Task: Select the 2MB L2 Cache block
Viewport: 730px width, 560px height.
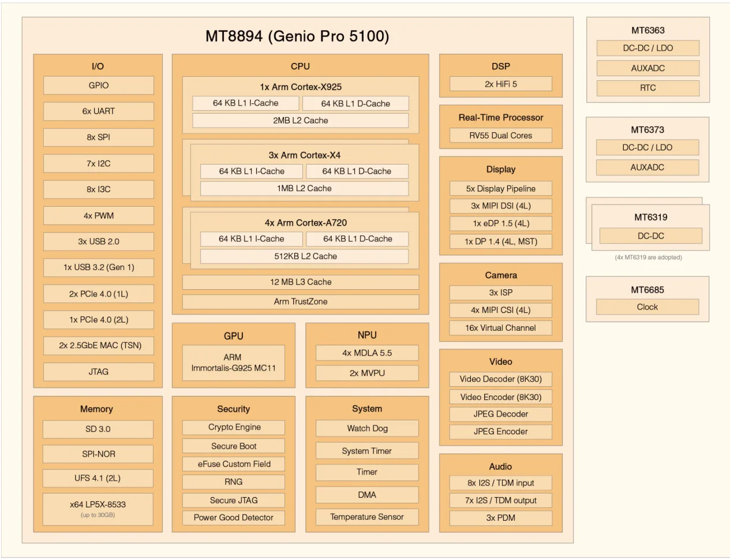Action: point(301,120)
